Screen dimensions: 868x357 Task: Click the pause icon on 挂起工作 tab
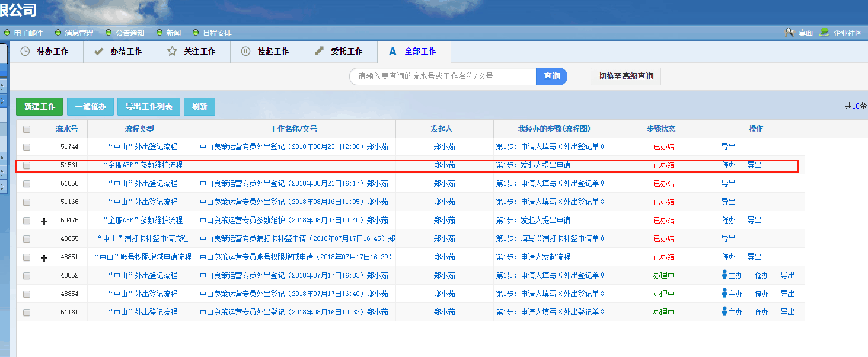pyautogui.click(x=245, y=52)
